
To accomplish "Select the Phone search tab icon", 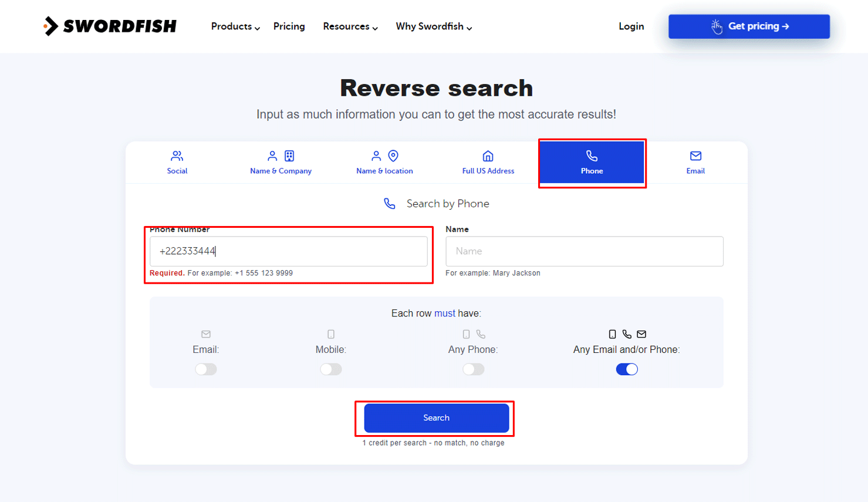I will click(x=591, y=156).
